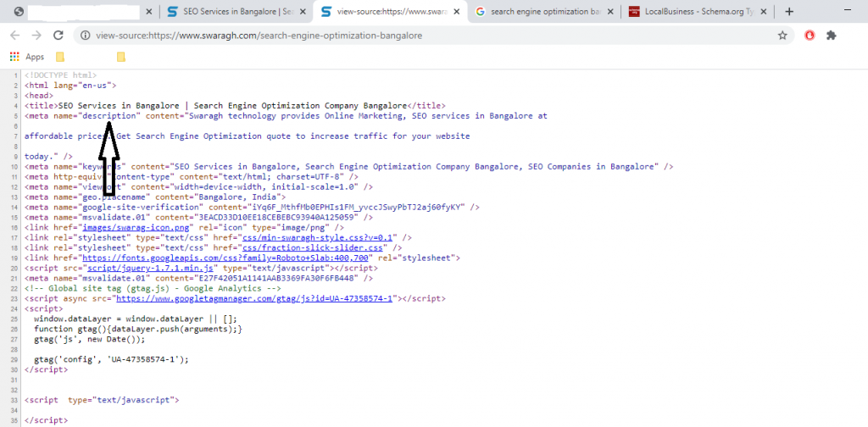Click the gtag('config', 'UA-47358574-1') line
868x427 pixels.
[111, 359]
